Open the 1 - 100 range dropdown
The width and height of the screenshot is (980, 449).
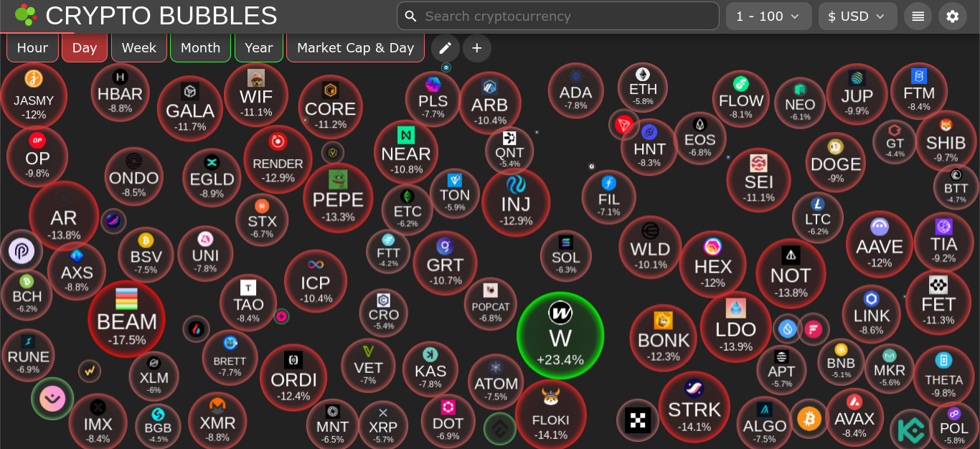point(769,16)
